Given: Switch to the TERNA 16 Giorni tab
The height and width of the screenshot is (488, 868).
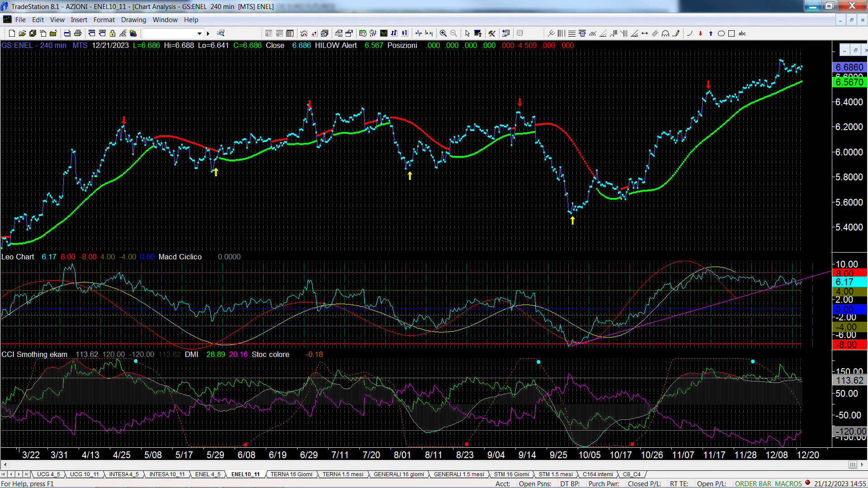Looking at the screenshot, I should pyautogui.click(x=291, y=474).
